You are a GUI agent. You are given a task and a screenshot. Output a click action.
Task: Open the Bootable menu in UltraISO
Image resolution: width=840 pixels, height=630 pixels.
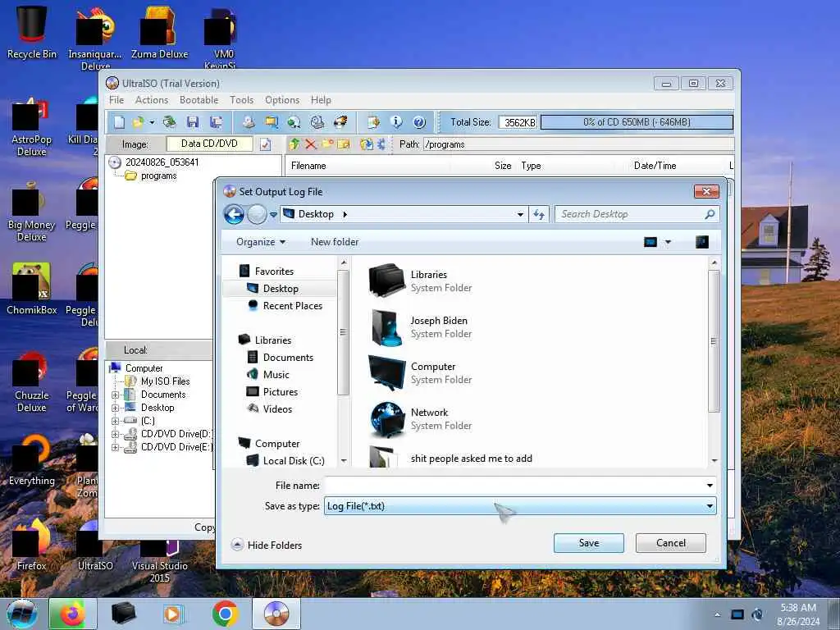tap(199, 99)
